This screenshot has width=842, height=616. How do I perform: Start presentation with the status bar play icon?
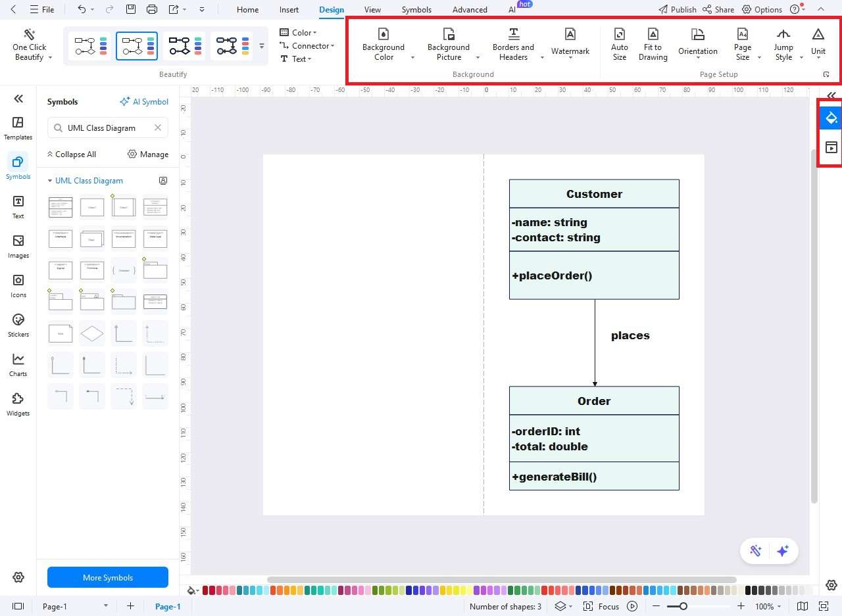coord(632,606)
